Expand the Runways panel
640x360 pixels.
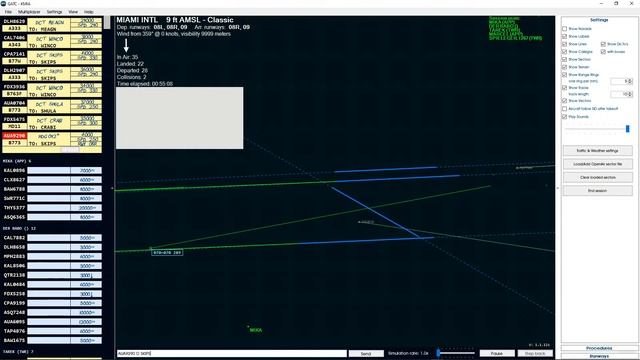(599, 356)
